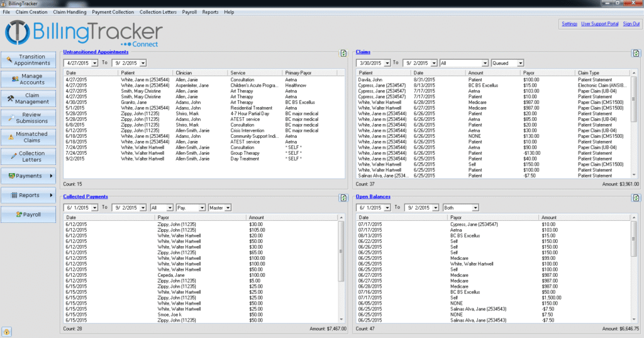Open the Collection Letters menu
The height and width of the screenshot is (338, 644).
coord(158,12)
